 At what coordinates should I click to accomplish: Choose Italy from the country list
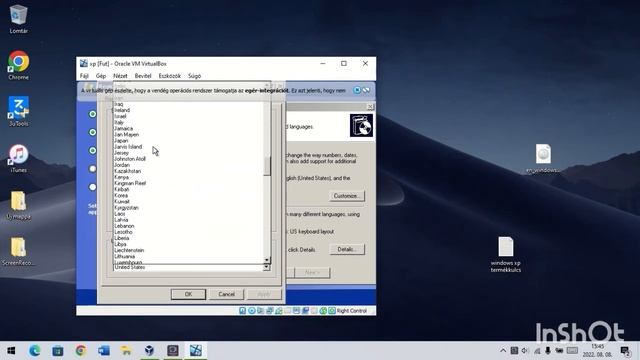point(119,122)
